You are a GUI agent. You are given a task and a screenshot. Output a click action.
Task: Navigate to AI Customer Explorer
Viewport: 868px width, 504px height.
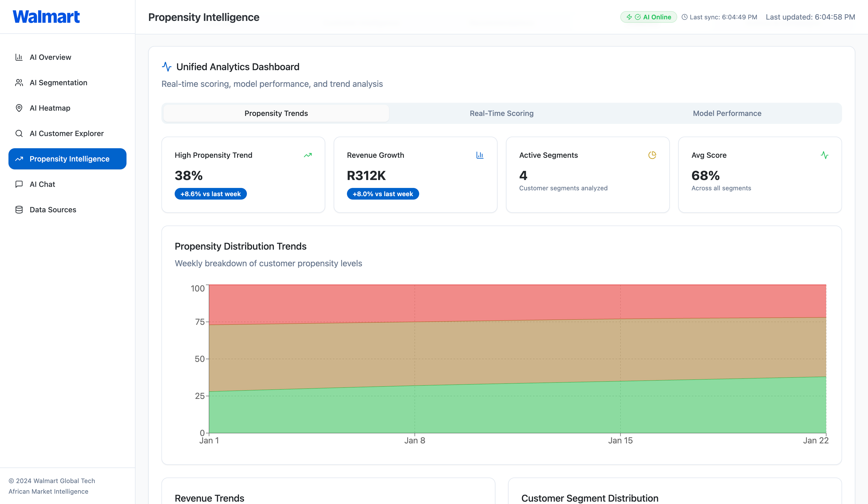tap(67, 133)
